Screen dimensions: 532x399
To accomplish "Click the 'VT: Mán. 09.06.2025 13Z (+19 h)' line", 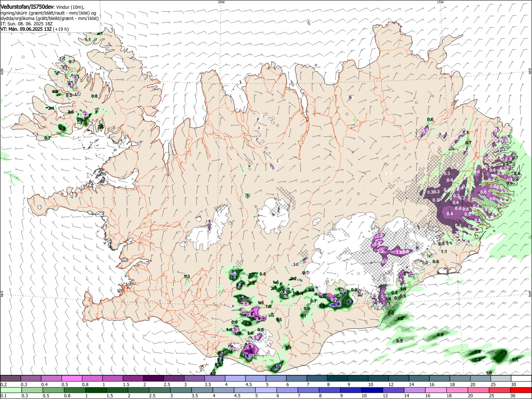I will click(34, 29).
